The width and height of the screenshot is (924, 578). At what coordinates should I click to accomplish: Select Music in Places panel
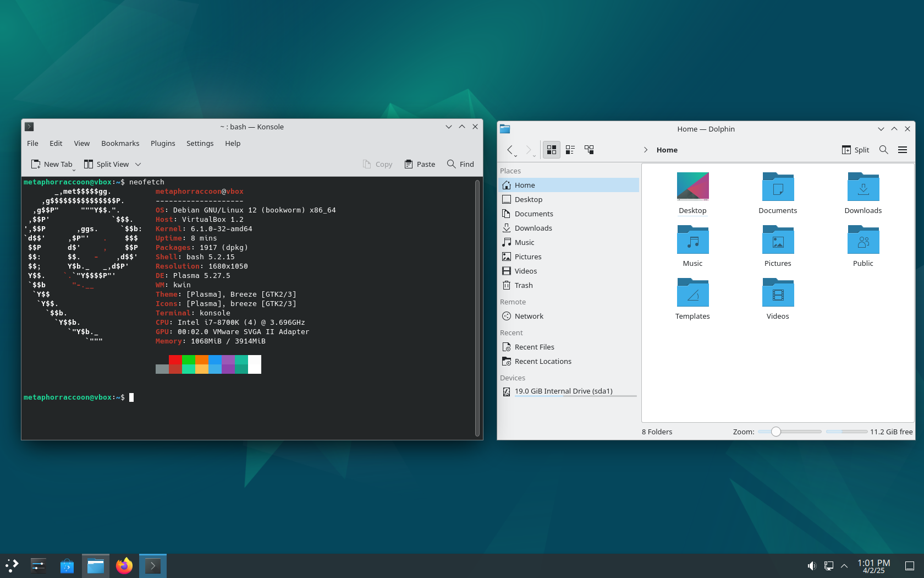click(569, 242)
